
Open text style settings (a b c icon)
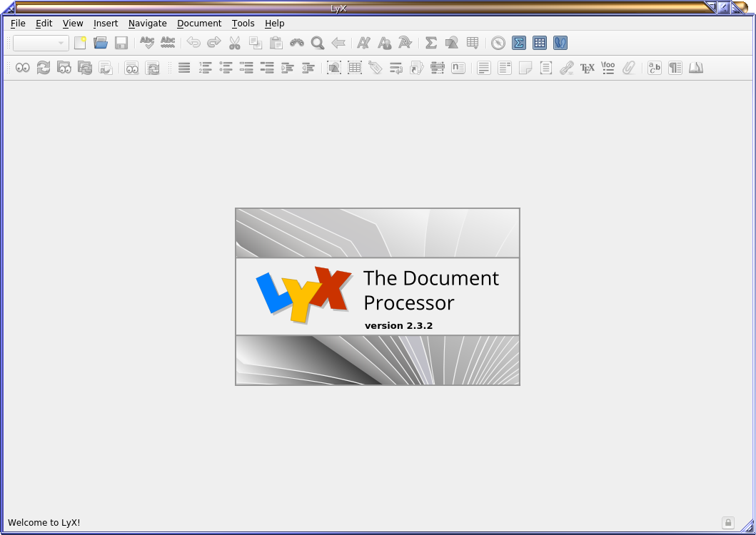[x=655, y=68]
